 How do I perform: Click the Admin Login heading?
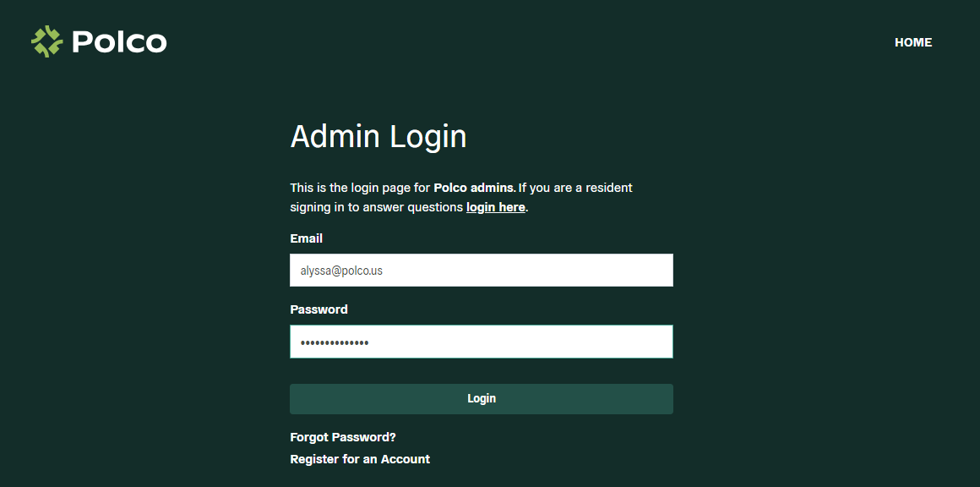(378, 136)
